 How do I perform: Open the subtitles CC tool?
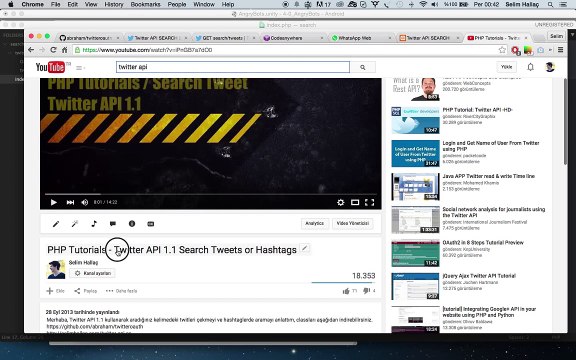pos(151,224)
